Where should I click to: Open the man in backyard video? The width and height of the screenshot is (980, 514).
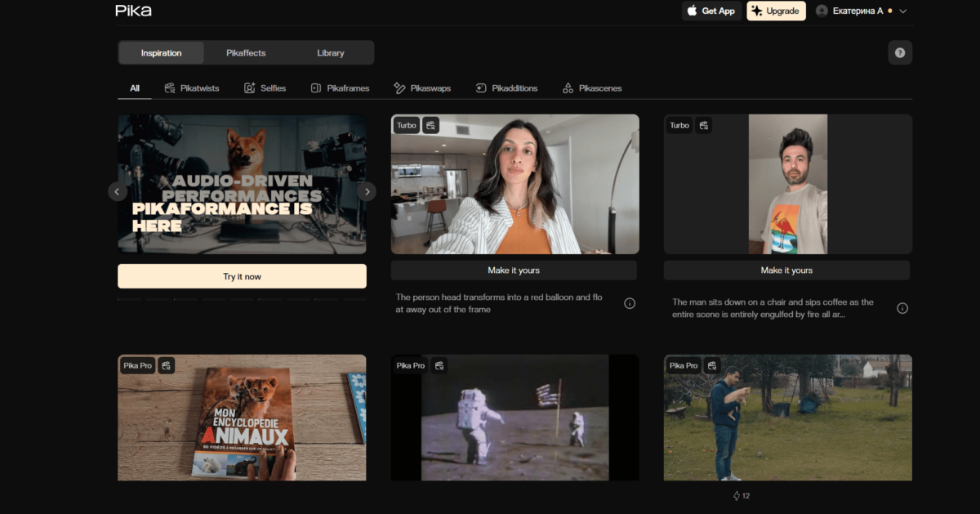pyautogui.click(x=788, y=418)
